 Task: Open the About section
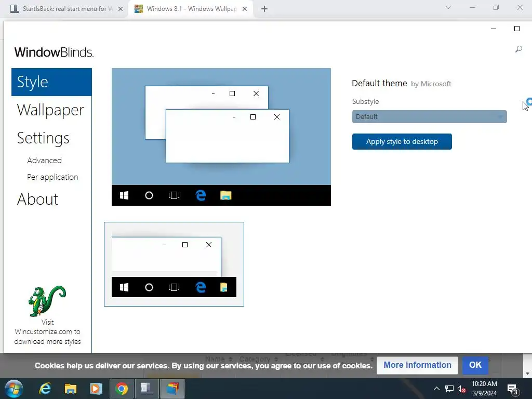(37, 199)
